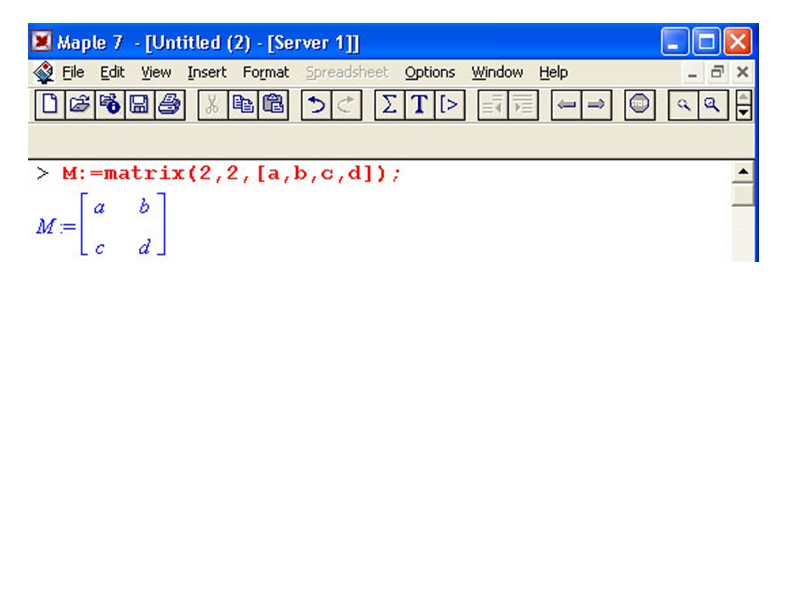The width and height of the screenshot is (800, 600).
Task: Maximize the Maple 7 window
Action: [x=707, y=41]
